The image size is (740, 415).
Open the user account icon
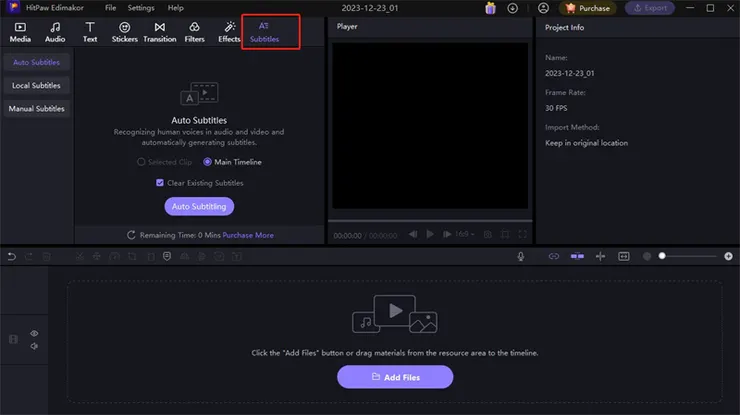543,8
